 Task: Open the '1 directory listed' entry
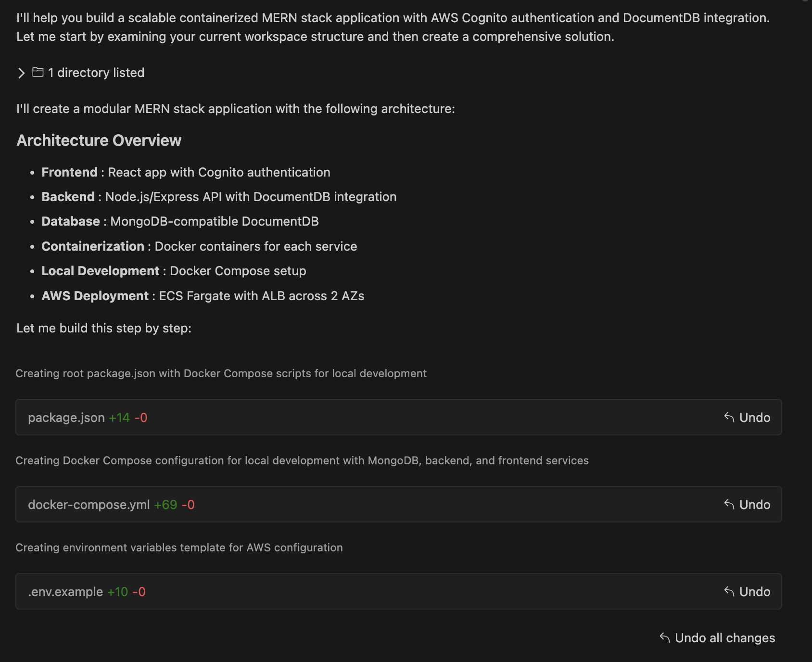click(96, 73)
